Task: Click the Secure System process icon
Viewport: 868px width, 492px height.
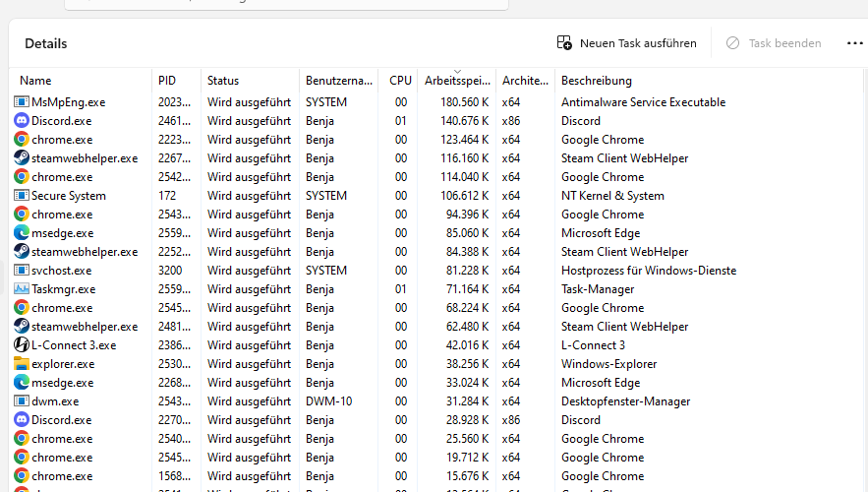Action: click(x=21, y=196)
